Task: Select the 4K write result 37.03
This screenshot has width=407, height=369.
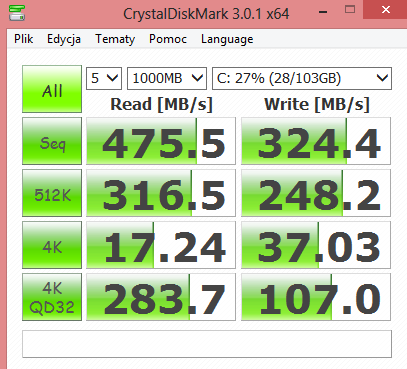Action: pyautogui.click(x=316, y=245)
